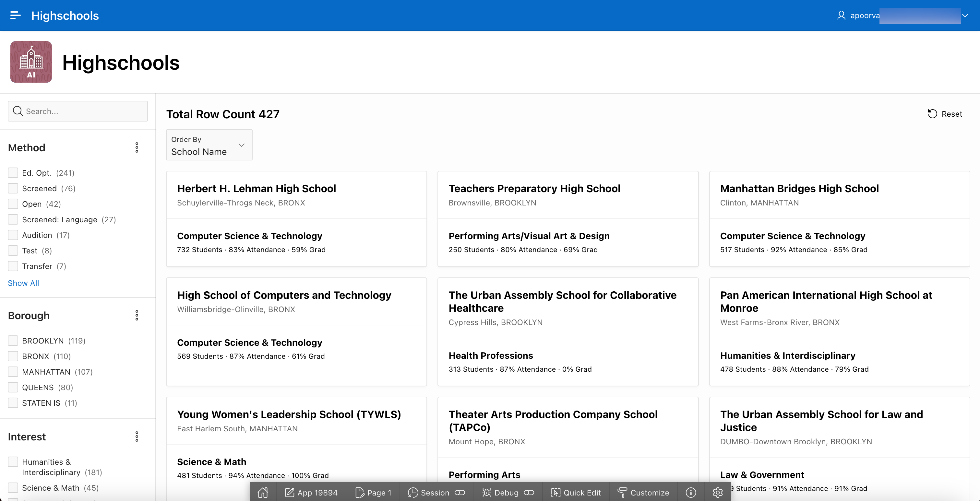Viewport: 980px width, 501px height.
Task: Check the Test method filter
Action: coord(13,250)
